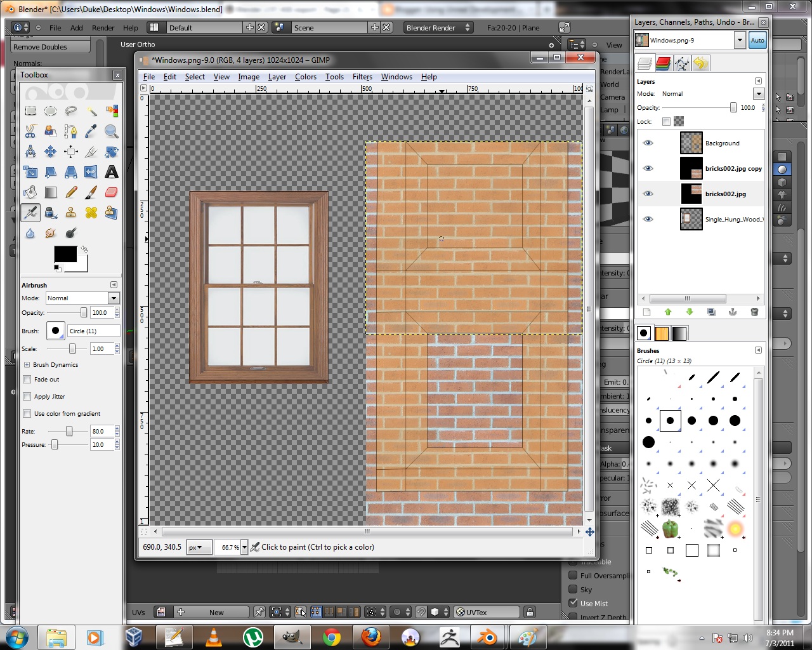Hide the bricks002.jpg layer
Screen dimensions: 812x650
648,194
